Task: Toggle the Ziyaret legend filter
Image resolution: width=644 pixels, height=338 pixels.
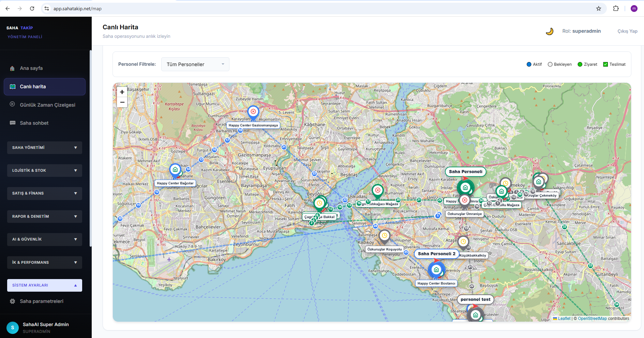Action: pyautogui.click(x=587, y=64)
